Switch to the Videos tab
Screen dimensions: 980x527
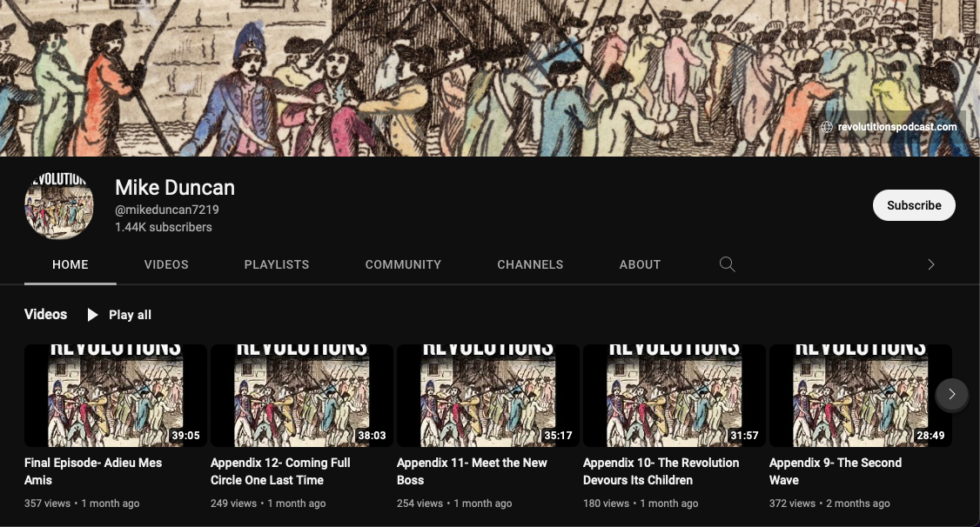(x=166, y=264)
